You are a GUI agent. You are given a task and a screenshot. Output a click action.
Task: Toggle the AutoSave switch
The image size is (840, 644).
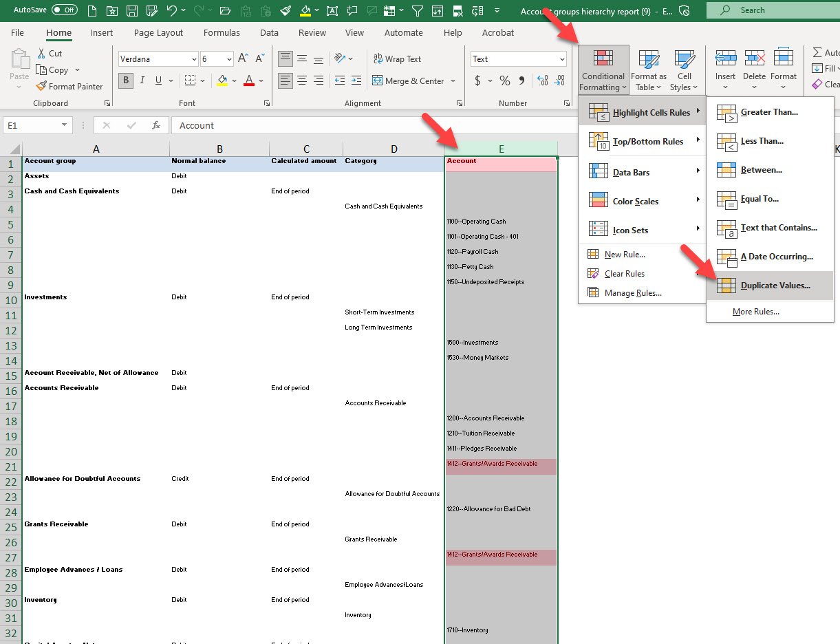click(65, 10)
